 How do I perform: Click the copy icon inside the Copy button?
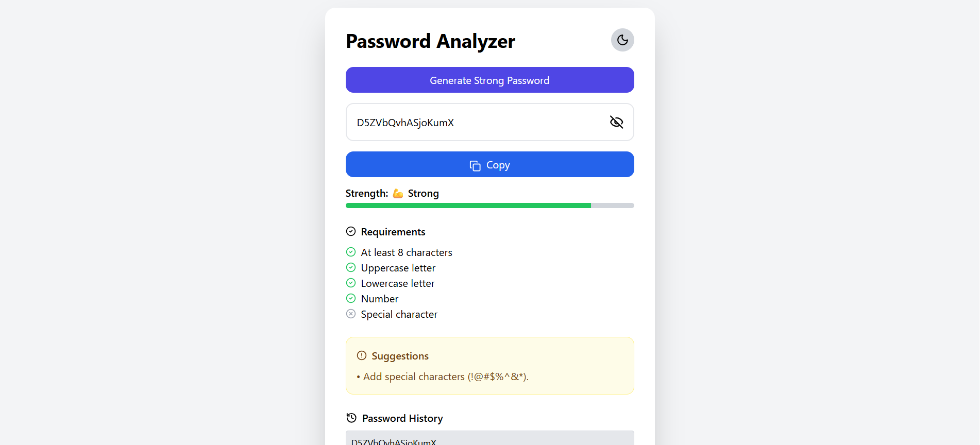tap(474, 165)
